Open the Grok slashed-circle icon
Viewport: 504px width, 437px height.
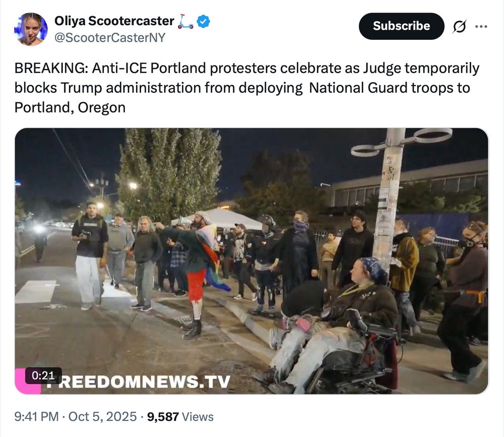(x=459, y=26)
